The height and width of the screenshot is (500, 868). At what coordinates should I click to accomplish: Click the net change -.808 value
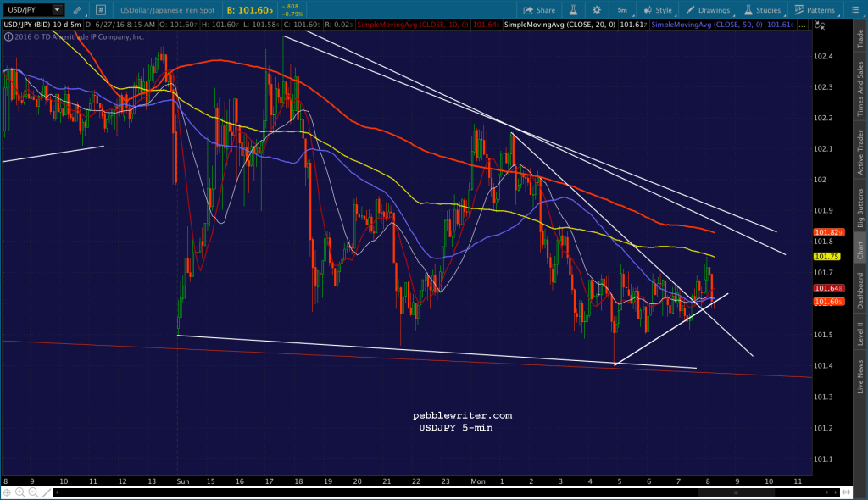pos(290,7)
